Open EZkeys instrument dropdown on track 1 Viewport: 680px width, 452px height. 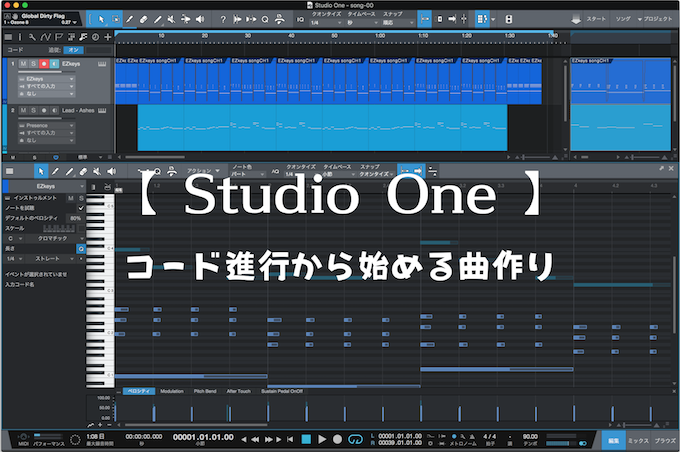pyautogui.click(x=46, y=79)
